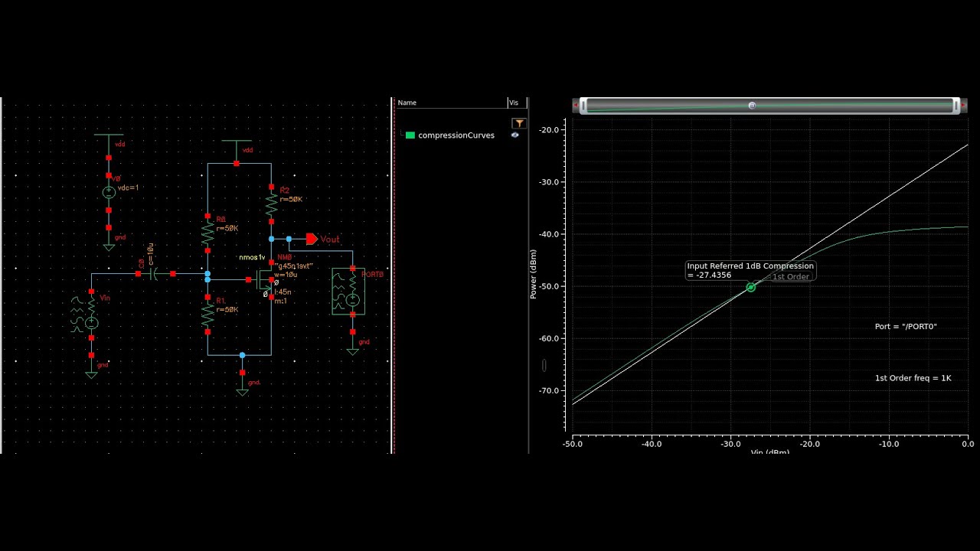Viewport: 980px width, 551px height.
Task: Click the zoom bar center knob
Action: tap(752, 106)
